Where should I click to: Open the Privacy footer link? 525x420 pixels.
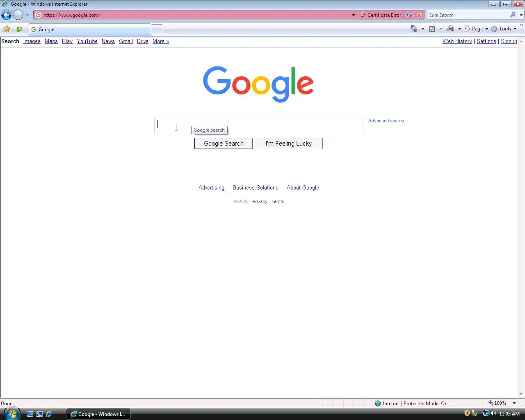tap(260, 201)
